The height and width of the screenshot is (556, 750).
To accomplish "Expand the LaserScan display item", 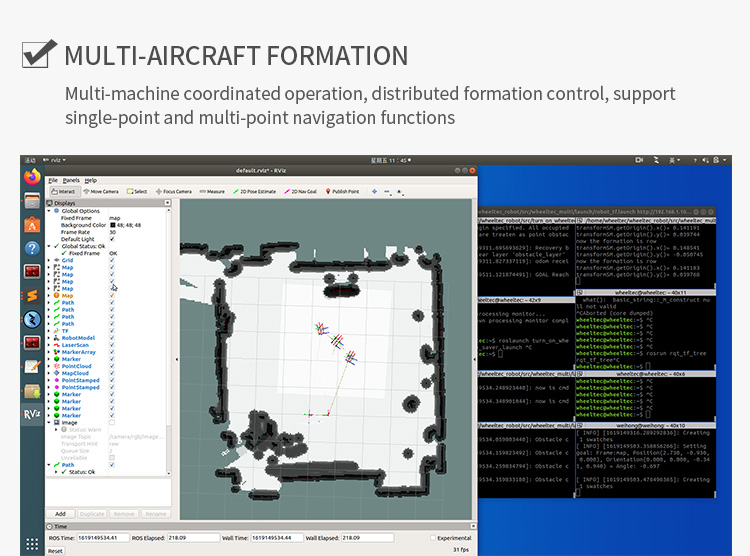I will click(x=51, y=345).
